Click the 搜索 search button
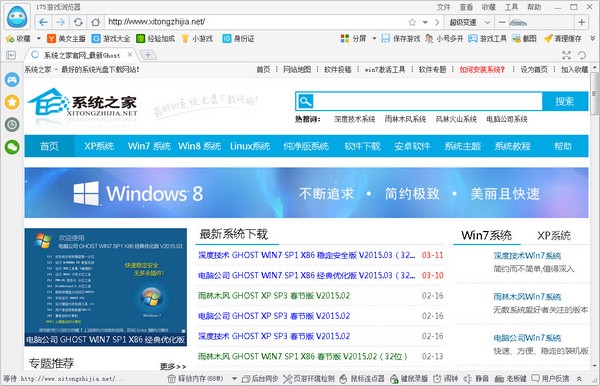 565,101
